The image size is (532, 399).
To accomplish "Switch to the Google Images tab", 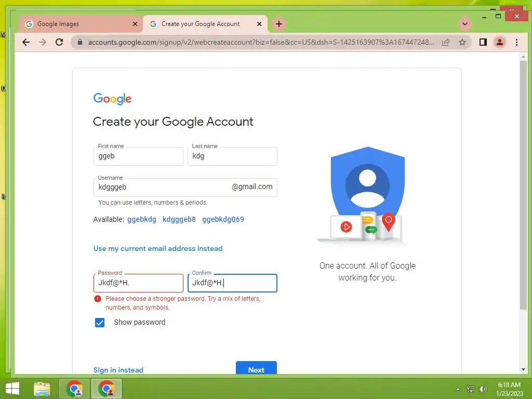I will [x=81, y=24].
